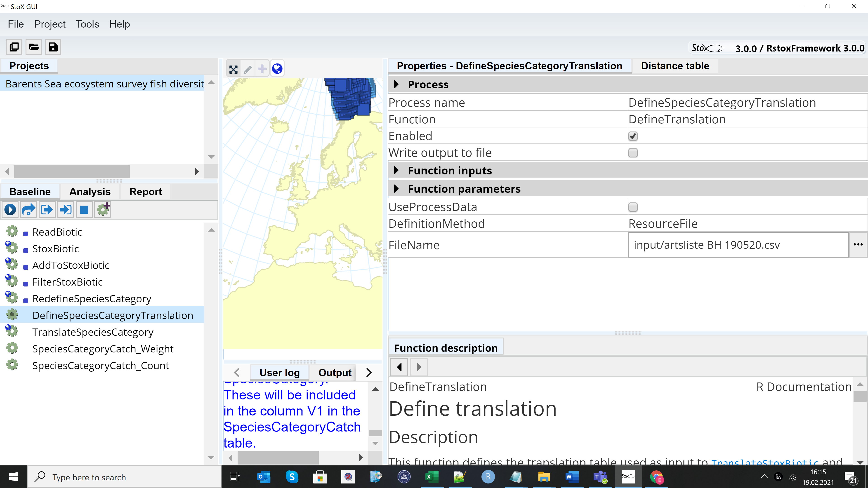Viewport: 868px width, 488px height.
Task: Click the projects horizontal scrollbar thumb
Action: (x=71, y=171)
